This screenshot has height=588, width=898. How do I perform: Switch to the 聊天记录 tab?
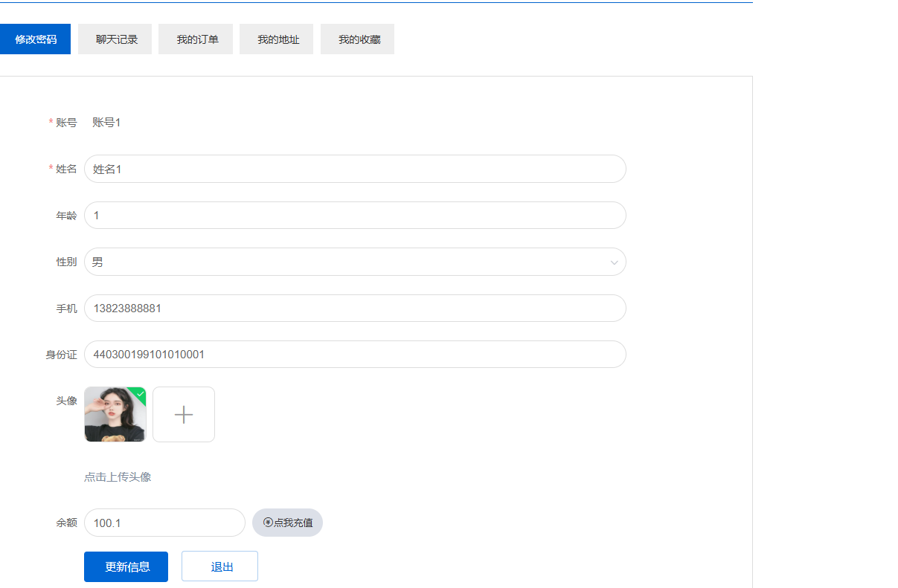click(117, 39)
